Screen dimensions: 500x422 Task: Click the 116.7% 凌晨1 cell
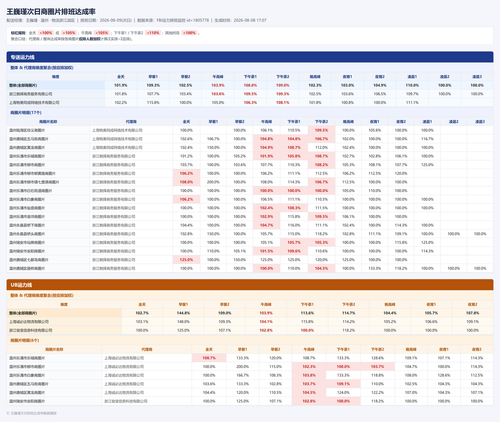[x=427, y=139]
